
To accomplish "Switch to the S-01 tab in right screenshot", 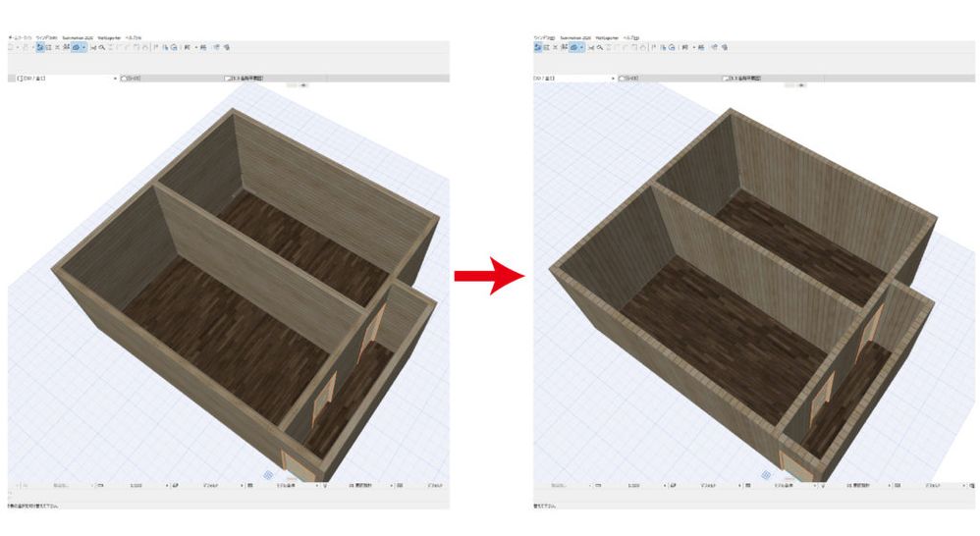I will click(x=669, y=79).
